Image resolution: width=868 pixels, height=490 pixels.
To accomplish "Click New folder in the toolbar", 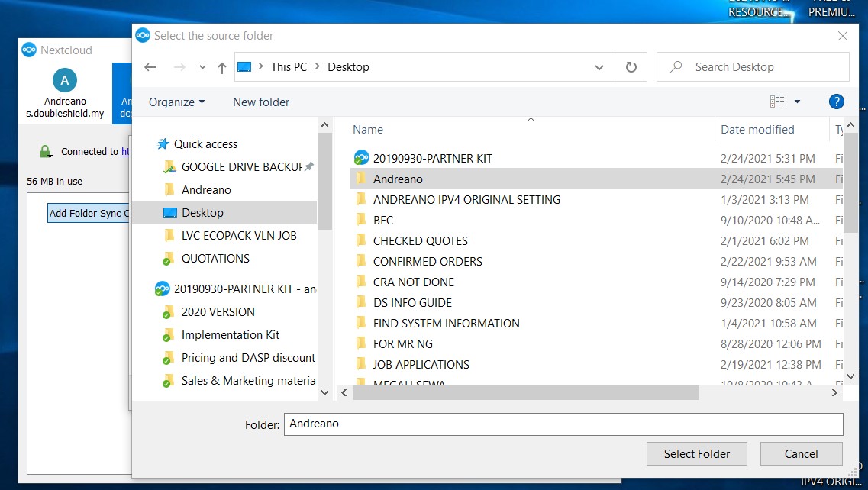I will tap(261, 102).
